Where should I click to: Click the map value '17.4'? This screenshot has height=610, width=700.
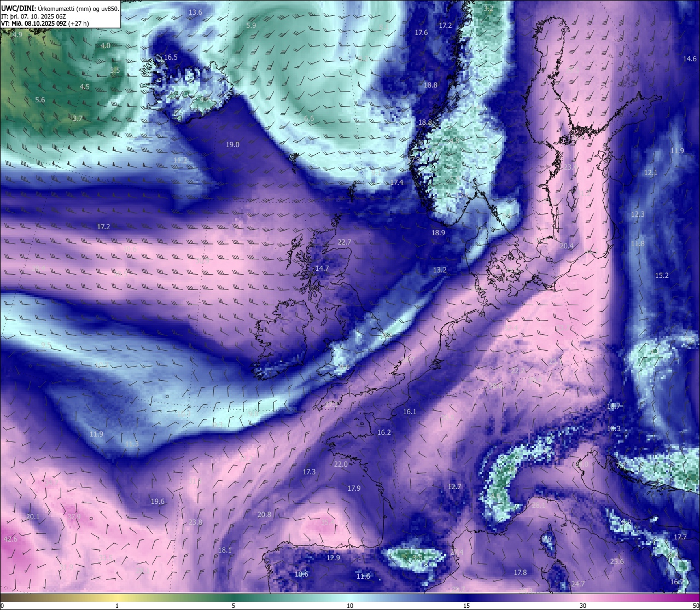tap(396, 182)
